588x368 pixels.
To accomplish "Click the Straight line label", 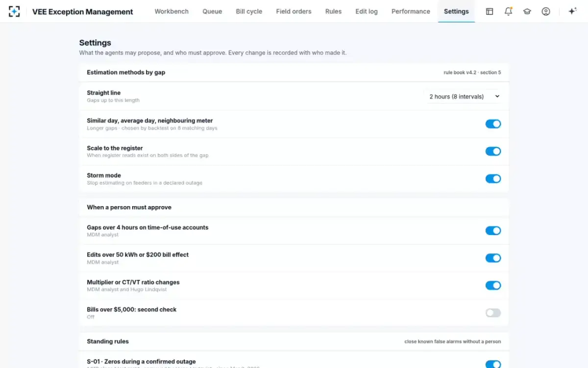I will [x=103, y=93].
